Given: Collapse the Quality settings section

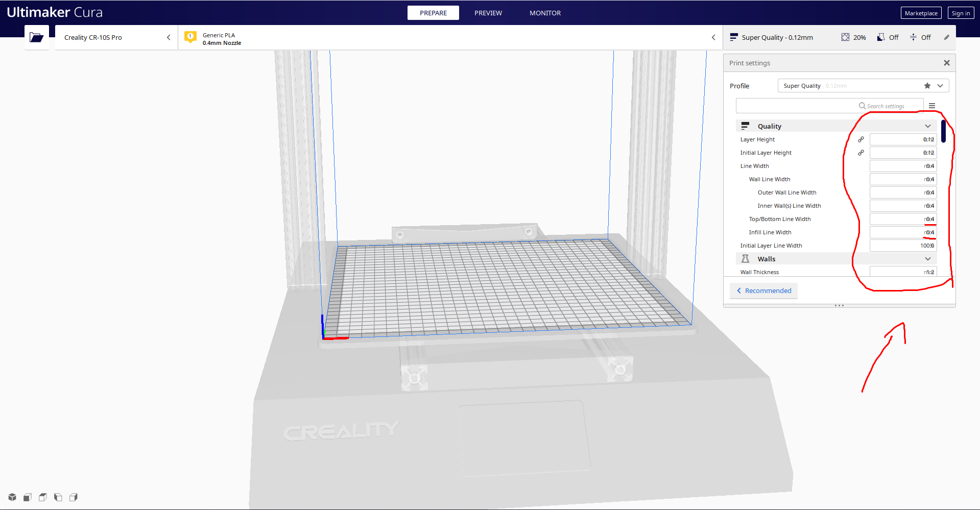Looking at the screenshot, I should tap(928, 126).
